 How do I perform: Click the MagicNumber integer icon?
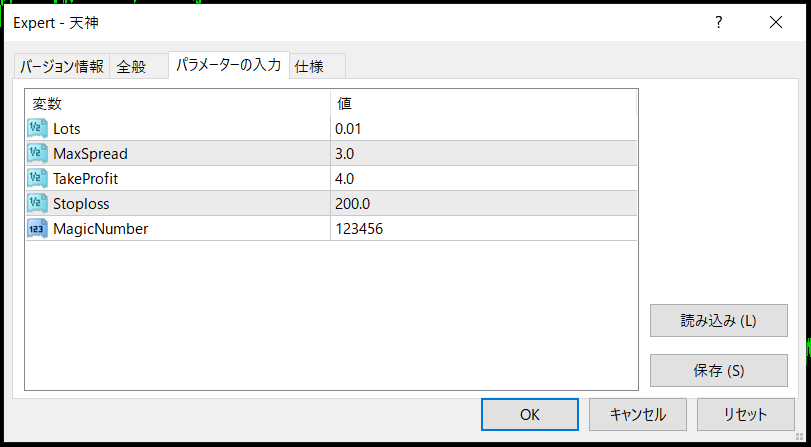point(38,228)
